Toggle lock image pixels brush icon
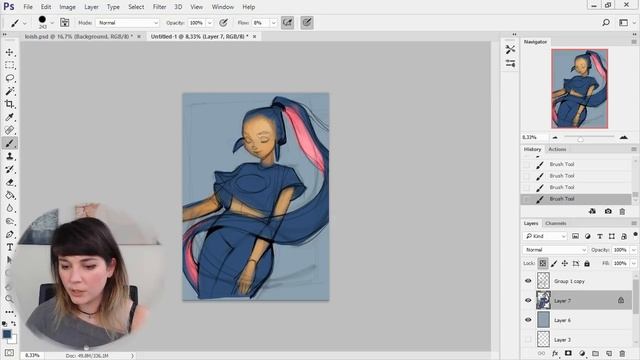 [554, 264]
